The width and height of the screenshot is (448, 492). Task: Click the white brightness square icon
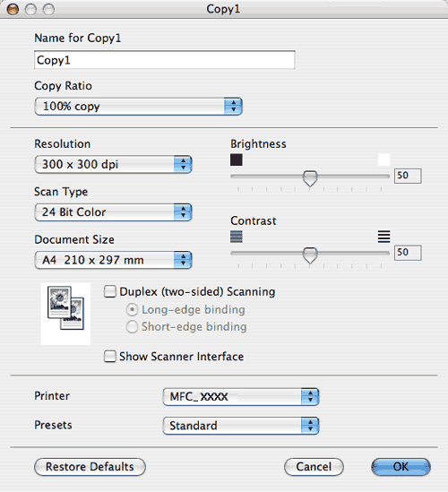[383, 160]
